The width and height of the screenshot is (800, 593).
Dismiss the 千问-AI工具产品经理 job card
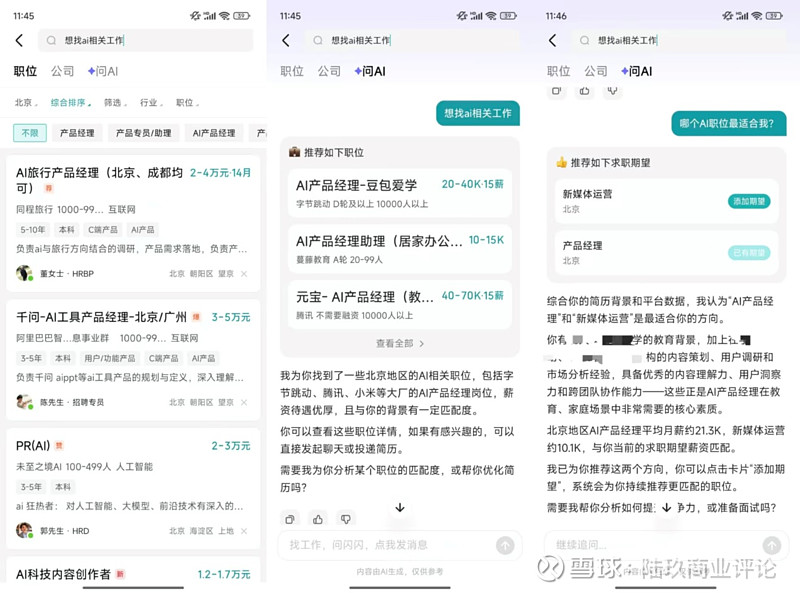coord(244,403)
